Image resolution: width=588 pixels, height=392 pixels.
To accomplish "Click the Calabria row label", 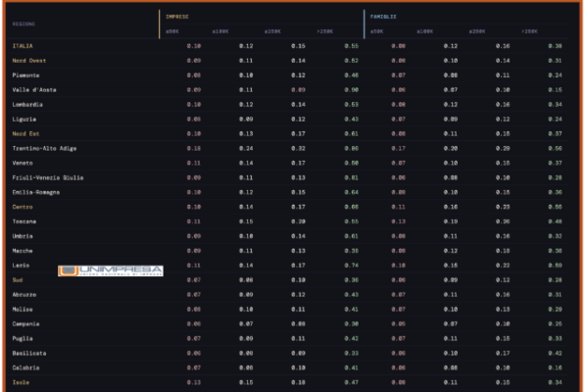I will [x=26, y=367].
